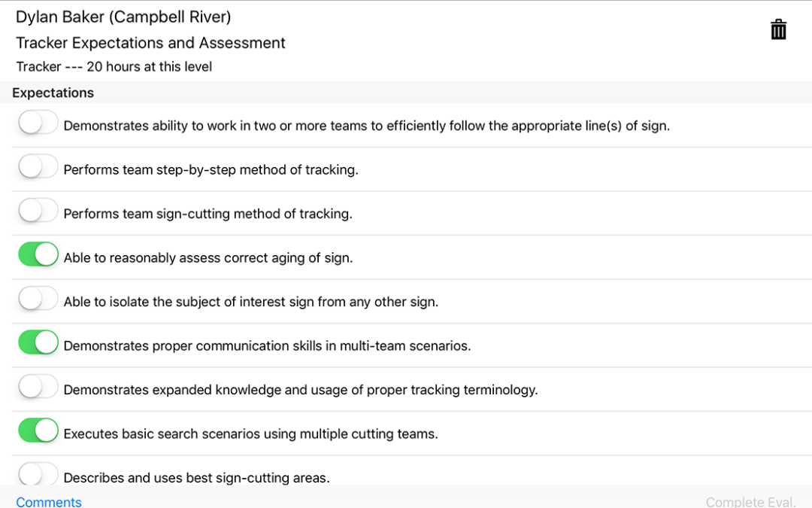Screen dimensions: 812x508
Task: Enable the two-or-more teams expectation toggle
Action: click(38, 123)
